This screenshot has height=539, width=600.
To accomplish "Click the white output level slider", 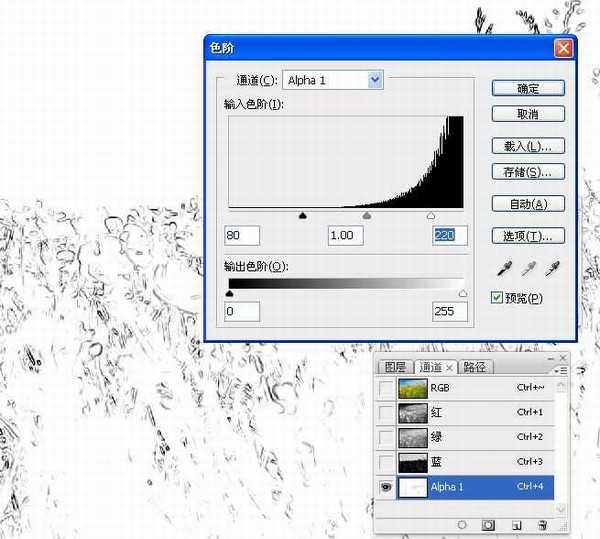I will click(x=462, y=293).
